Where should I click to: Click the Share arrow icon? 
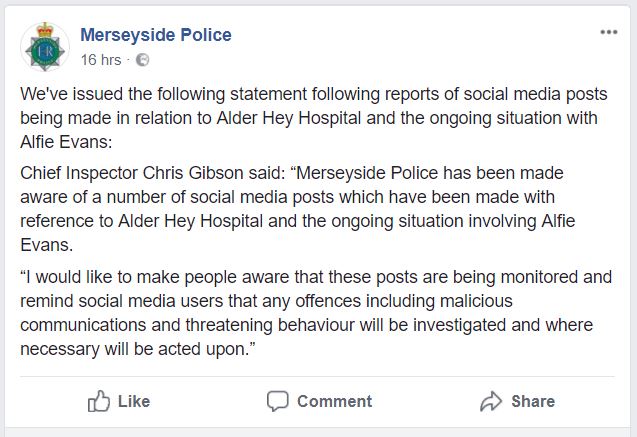pyautogui.click(x=491, y=401)
